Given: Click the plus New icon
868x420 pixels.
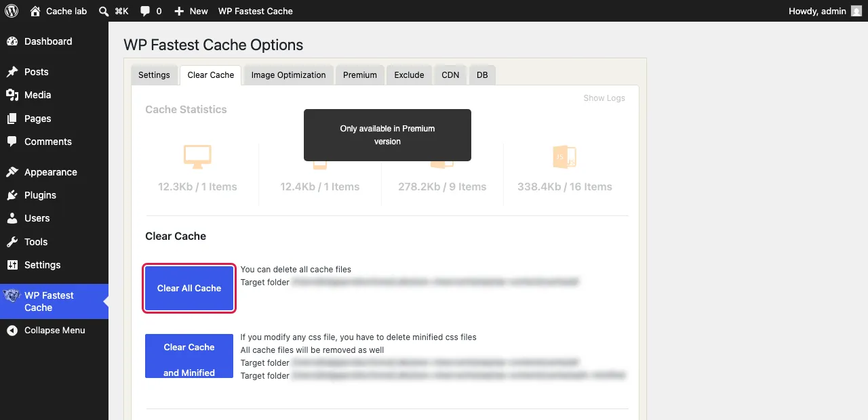Looking at the screenshot, I should coord(179,12).
